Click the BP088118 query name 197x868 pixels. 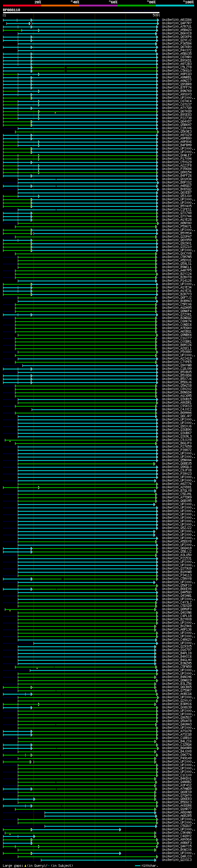11,10
